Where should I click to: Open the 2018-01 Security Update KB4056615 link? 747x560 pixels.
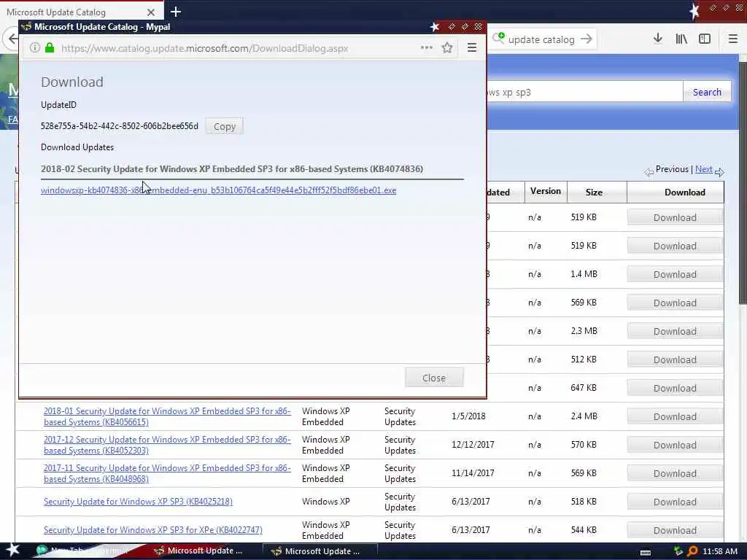coord(167,416)
